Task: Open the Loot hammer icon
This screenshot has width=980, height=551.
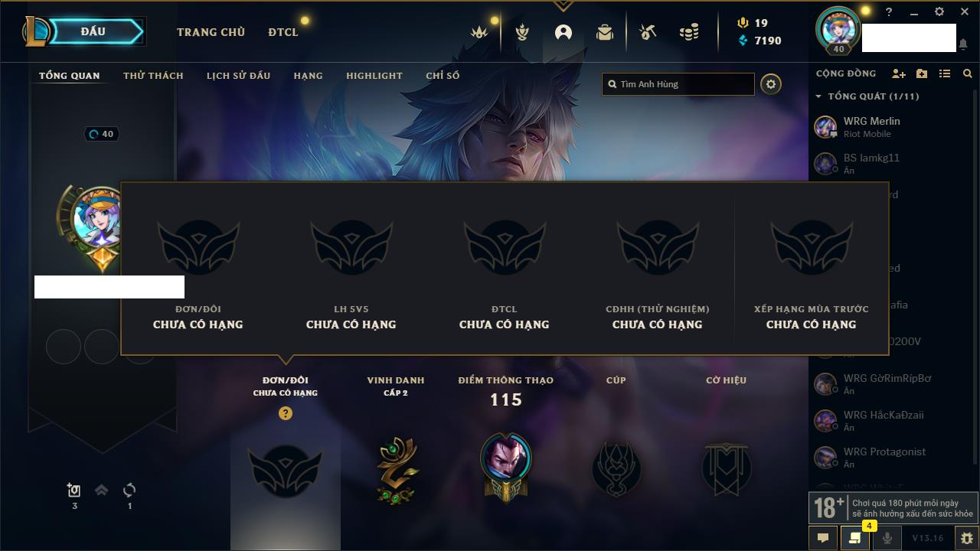Action: pos(648,32)
